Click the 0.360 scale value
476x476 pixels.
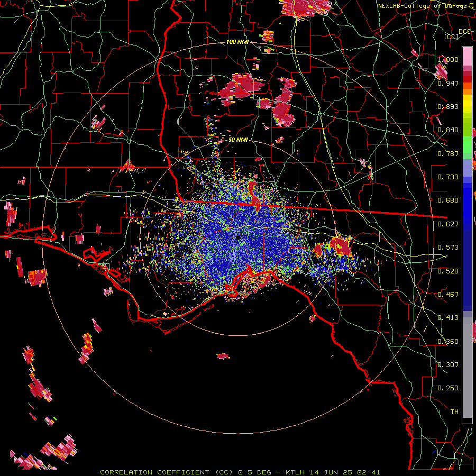coord(448,342)
